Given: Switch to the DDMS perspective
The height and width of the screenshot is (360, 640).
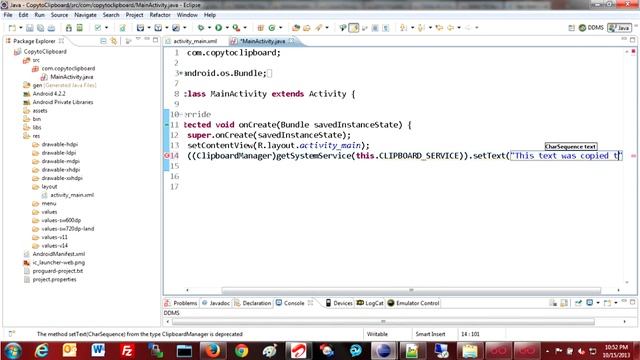Looking at the screenshot, I should [x=591, y=28].
